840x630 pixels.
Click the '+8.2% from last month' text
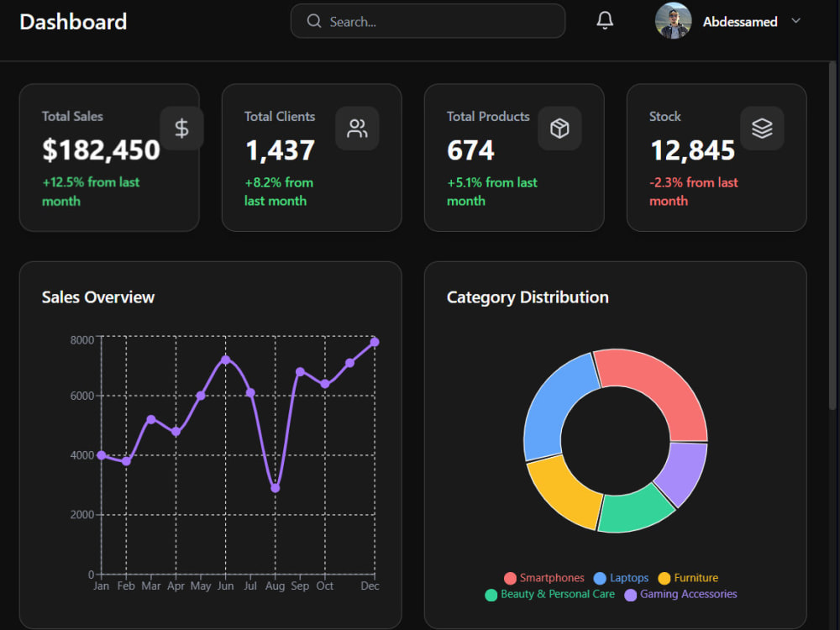(x=279, y=192)
